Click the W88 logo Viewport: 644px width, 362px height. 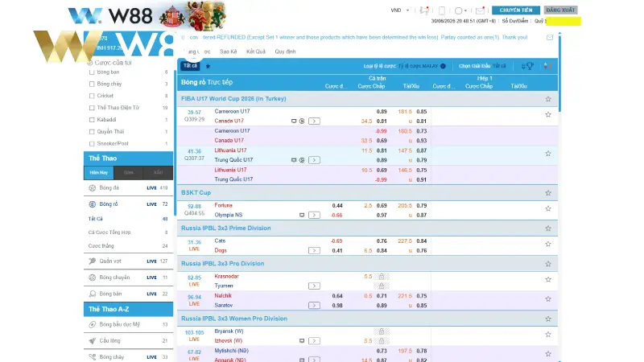(x=110, y=15)
